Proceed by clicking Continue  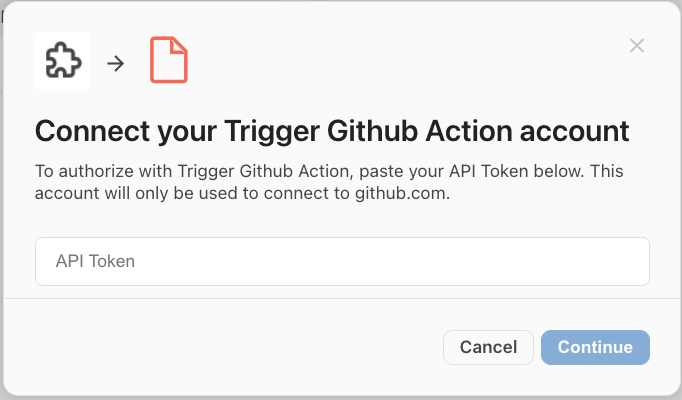[x=595, y=347]
